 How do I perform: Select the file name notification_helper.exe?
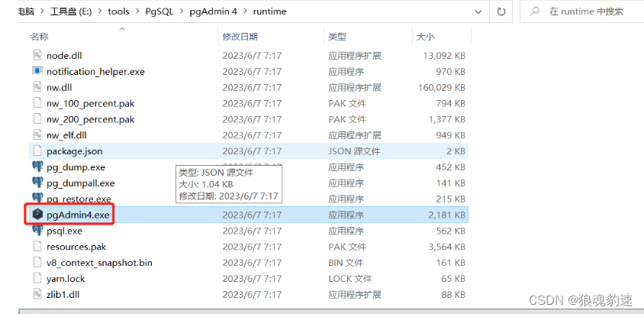point(95,72)
